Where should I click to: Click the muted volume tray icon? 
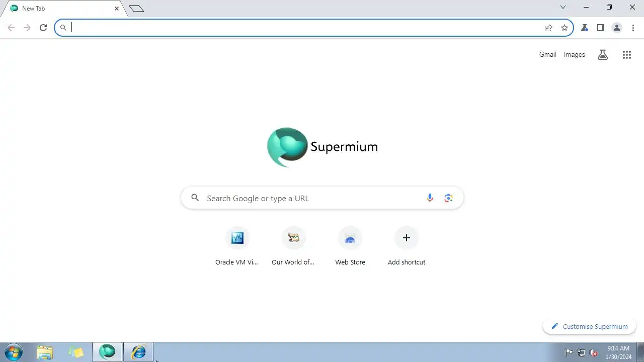(x=594, y=352)
